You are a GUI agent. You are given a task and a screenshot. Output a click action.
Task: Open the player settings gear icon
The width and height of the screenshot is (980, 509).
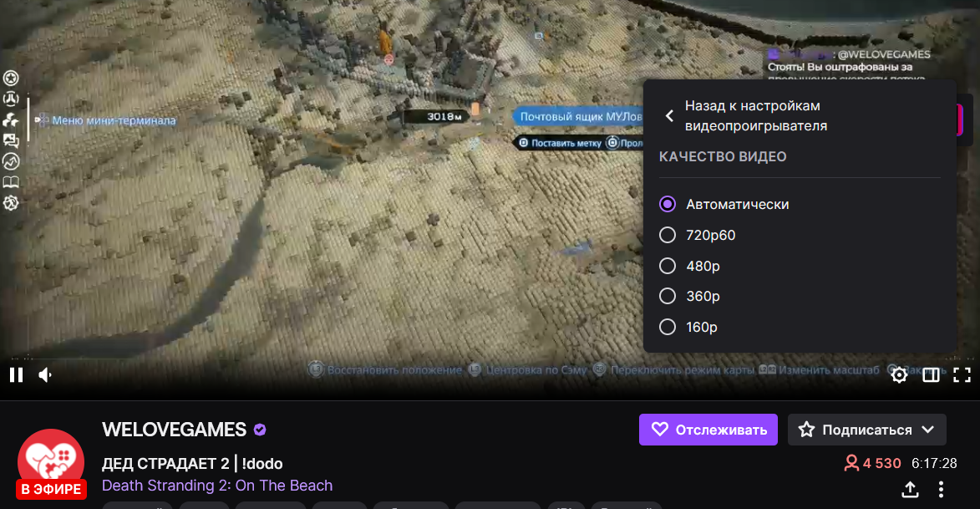pyautogui.click(x=899, y=374)
